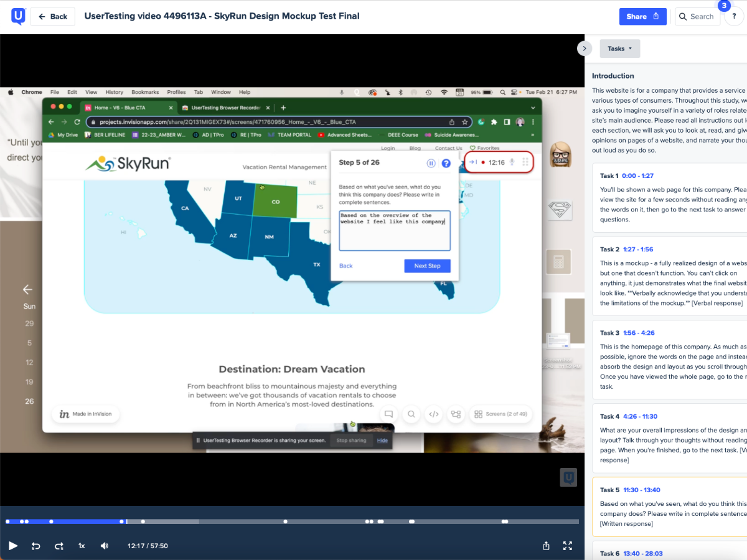Screen dimensions: 747x560
Task: Click the written response text area
Action: [x=395, y=230]
